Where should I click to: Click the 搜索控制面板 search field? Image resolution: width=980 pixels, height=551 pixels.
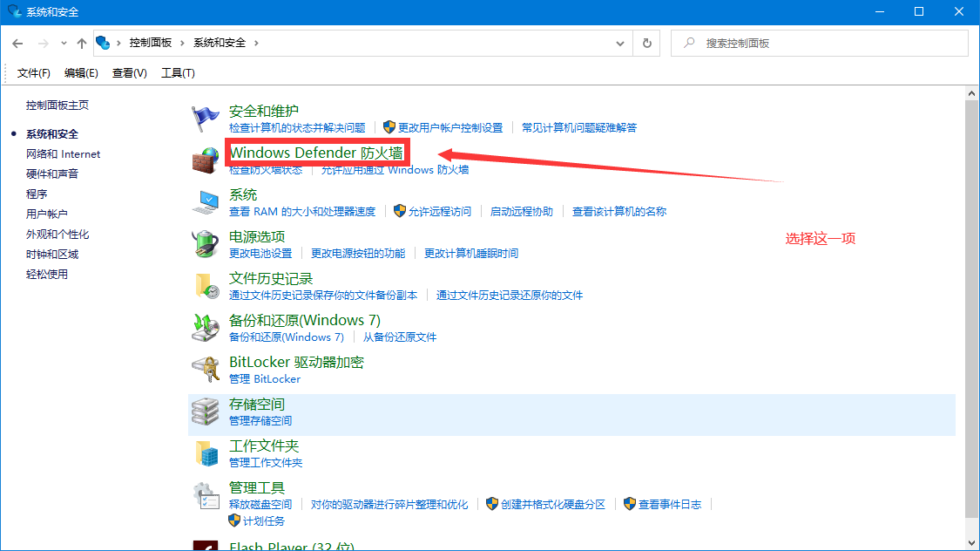[820, 43]
